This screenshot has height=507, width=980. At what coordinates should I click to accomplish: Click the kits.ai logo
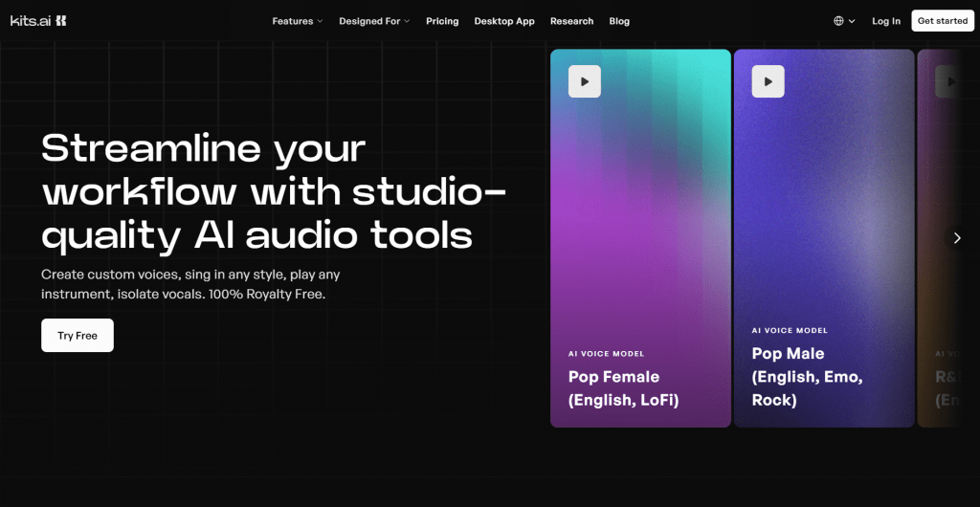(x=38, y=21)
